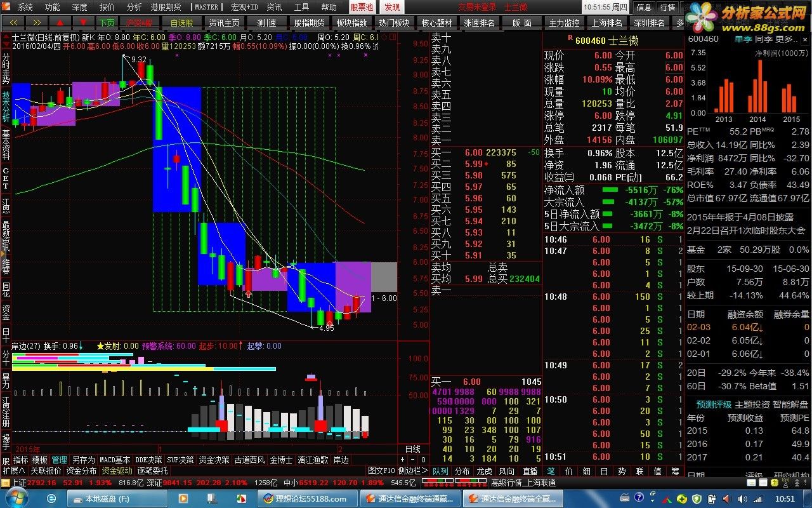Select the 模板 bottom tab
This screenshot has width=812, height=508.
[x=40, y=460]
